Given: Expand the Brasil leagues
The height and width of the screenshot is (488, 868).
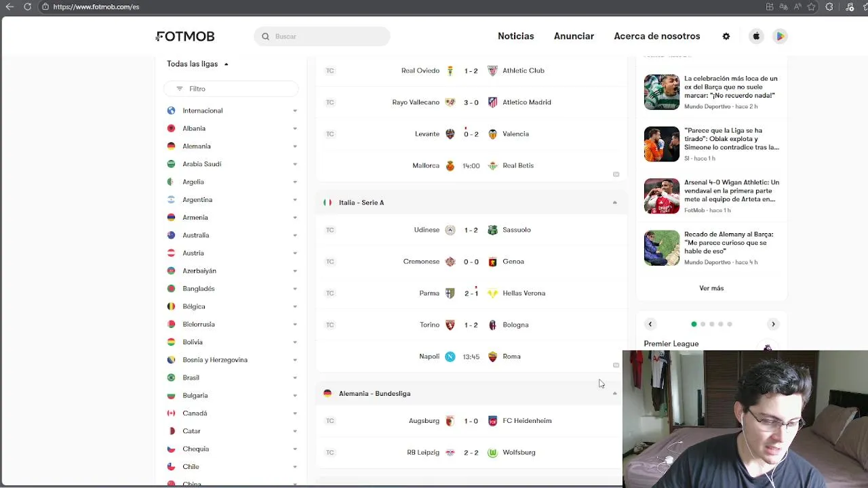Looking at the screenshot, I should (295, 378).
